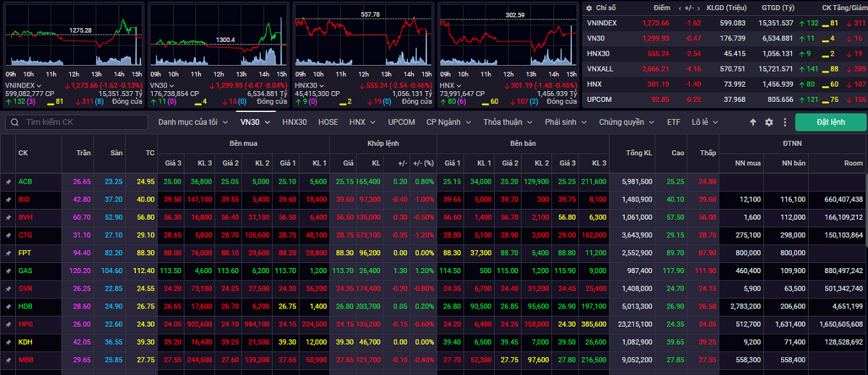
Task: Pin the ACB stock row
Action: point(9,181)
